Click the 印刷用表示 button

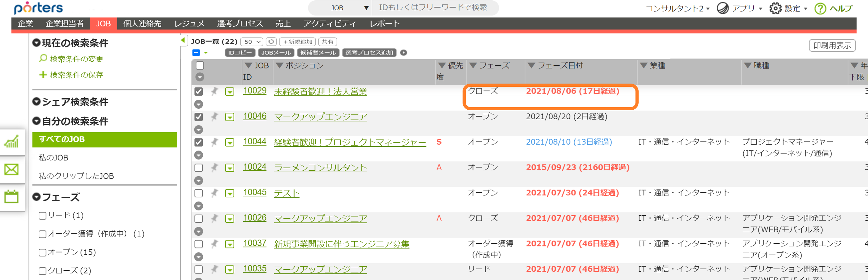pyautogui.click(x=832, y=45)
